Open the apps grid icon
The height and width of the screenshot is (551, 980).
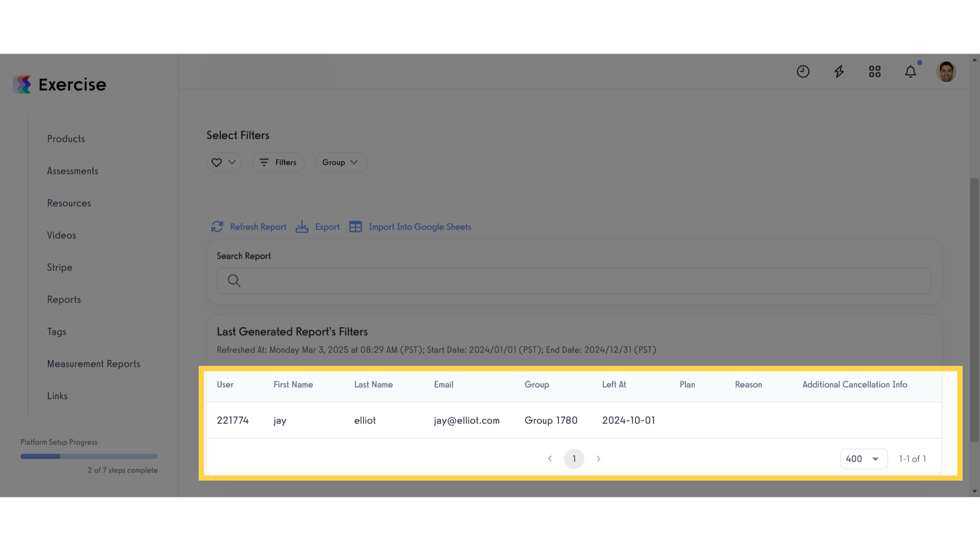874,71
